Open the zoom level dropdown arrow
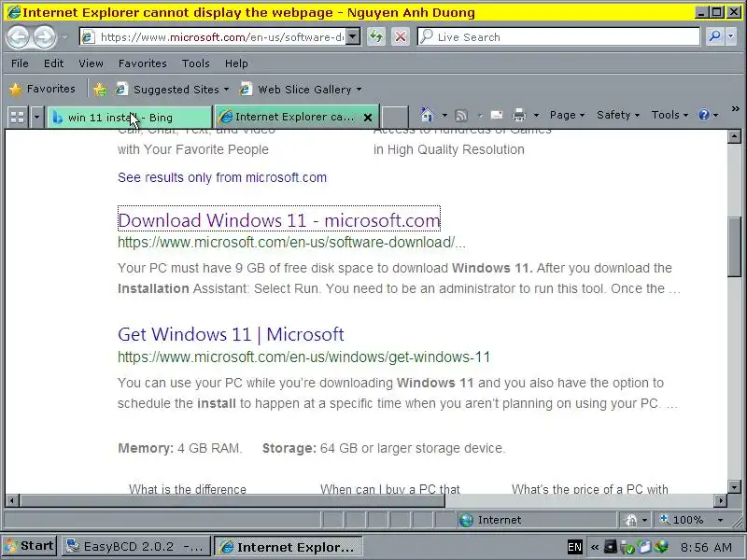This screenshot has height=560, width=747. click(720, 520)
